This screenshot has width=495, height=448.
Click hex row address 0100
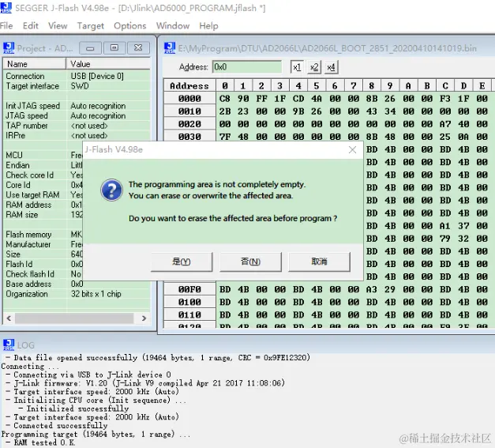(x=189, y=302)
